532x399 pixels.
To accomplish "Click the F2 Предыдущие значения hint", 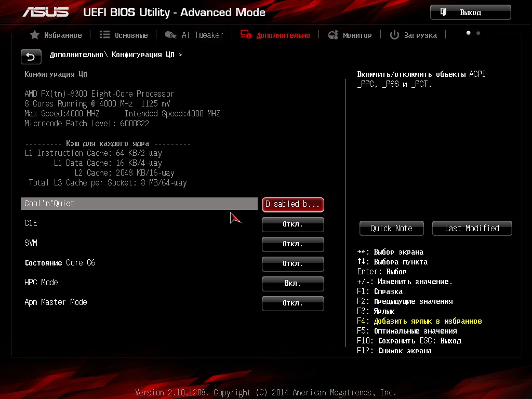I will [x=405, y=301].
